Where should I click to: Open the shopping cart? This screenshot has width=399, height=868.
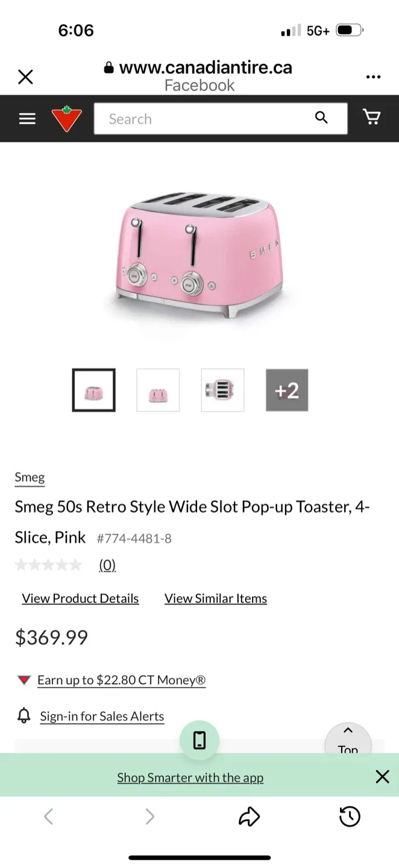pyautogui.click(x=372, y=117)
